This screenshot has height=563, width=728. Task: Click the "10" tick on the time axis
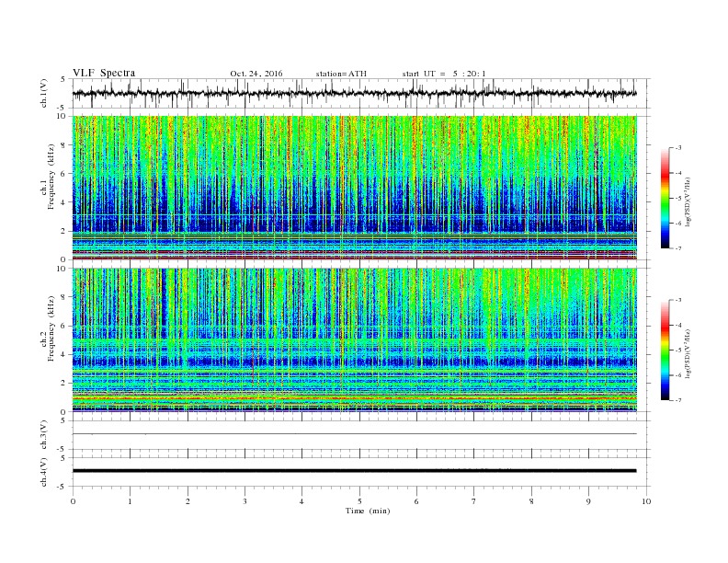646,501
